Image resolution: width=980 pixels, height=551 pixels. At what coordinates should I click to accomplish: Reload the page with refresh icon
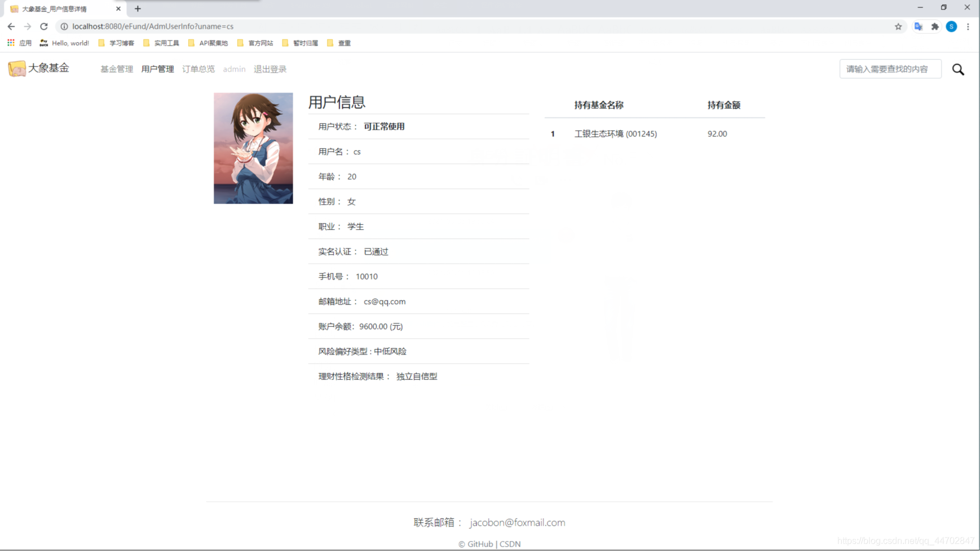(44, 26)
